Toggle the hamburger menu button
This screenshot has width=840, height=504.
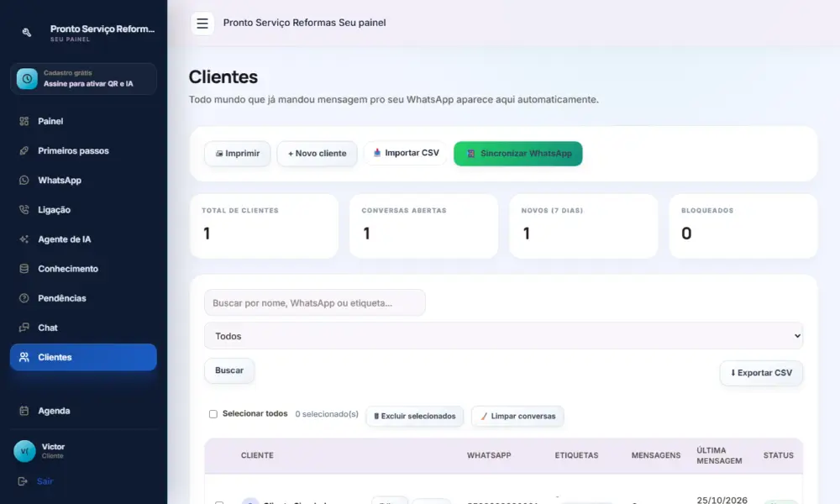(202, 23)
